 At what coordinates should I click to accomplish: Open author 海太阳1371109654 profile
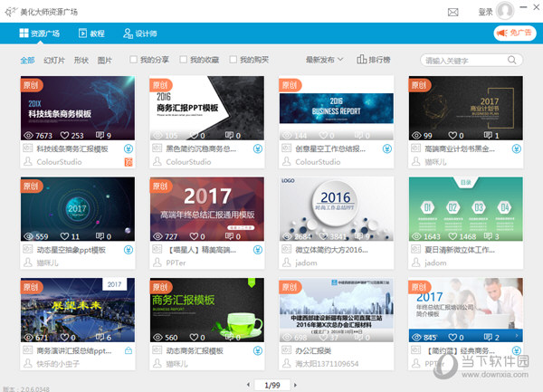point(327,364)
